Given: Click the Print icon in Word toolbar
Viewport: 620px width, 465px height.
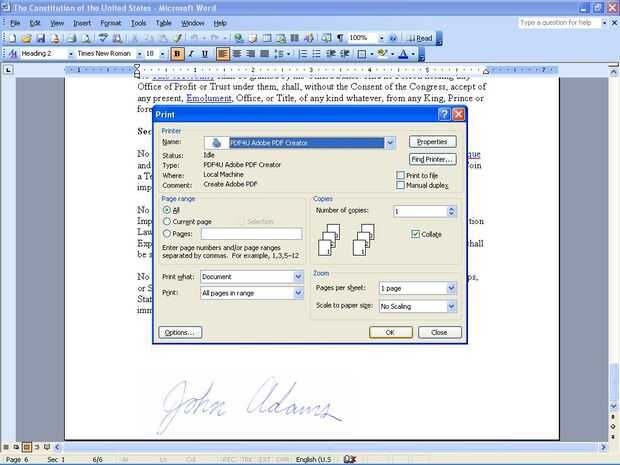Looking at the screenshot, I should 71,38.
